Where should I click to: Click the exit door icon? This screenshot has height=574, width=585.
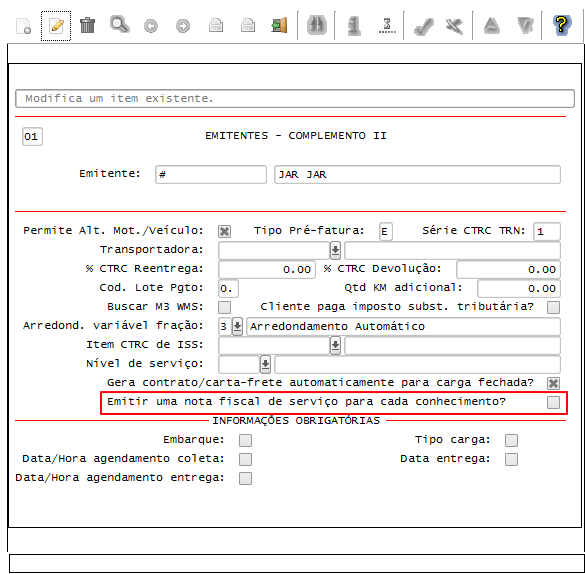coord(279,25)
